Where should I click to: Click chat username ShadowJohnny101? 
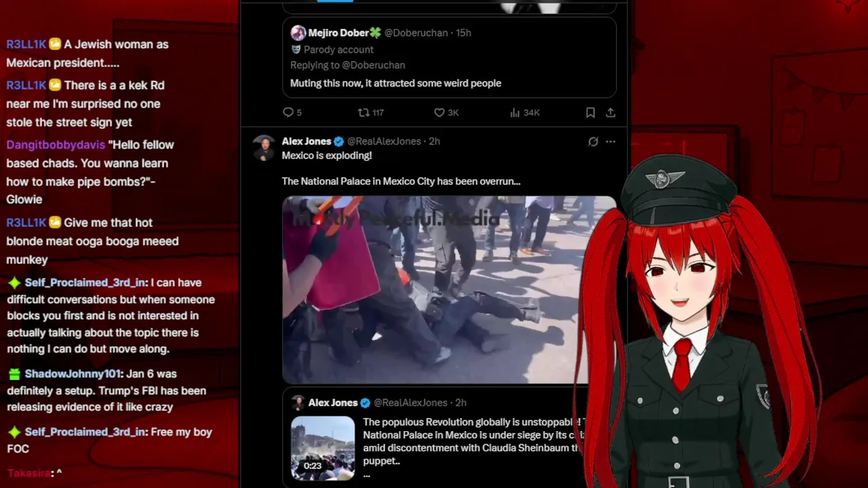pyautogui.click(x=73, y=373)
